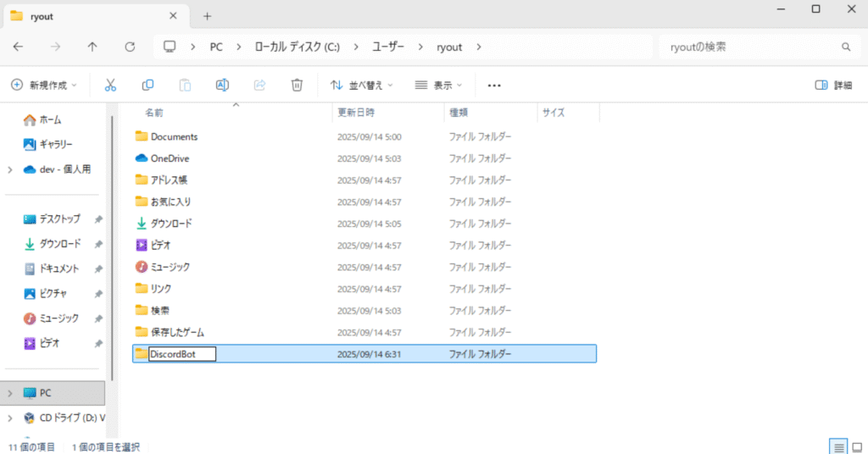
Task: Open the 新規作成 dropdown
Action: point(43,85)
